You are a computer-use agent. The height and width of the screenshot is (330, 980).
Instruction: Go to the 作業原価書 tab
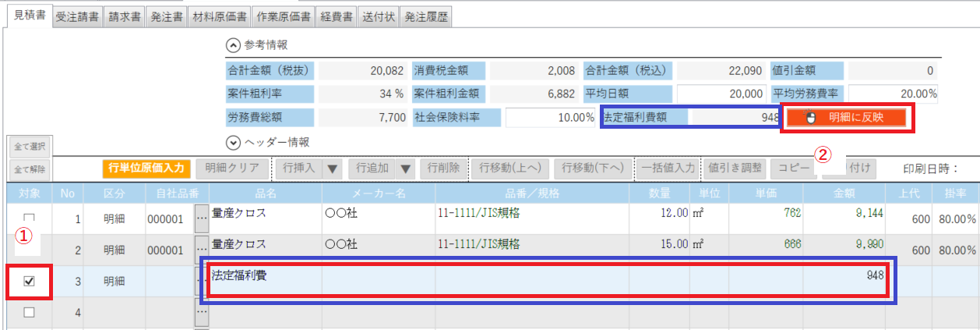pos(284,19)
